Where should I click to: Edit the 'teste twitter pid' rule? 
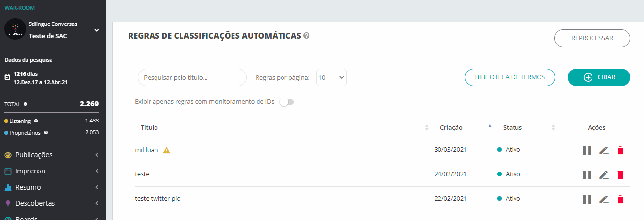coord(604,199)
